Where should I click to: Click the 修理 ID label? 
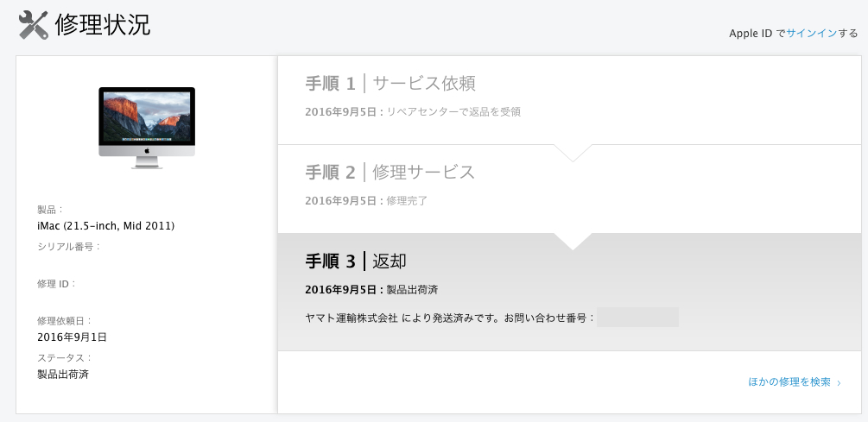[x=56, y=284]
